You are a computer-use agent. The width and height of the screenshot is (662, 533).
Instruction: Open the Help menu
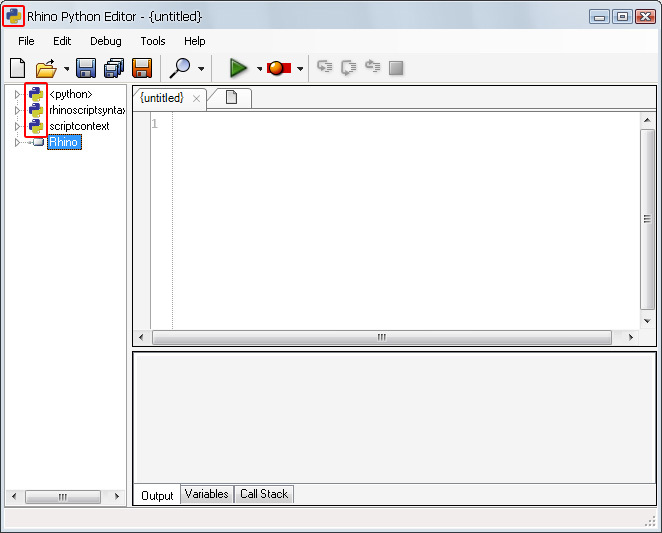[195, 41]
